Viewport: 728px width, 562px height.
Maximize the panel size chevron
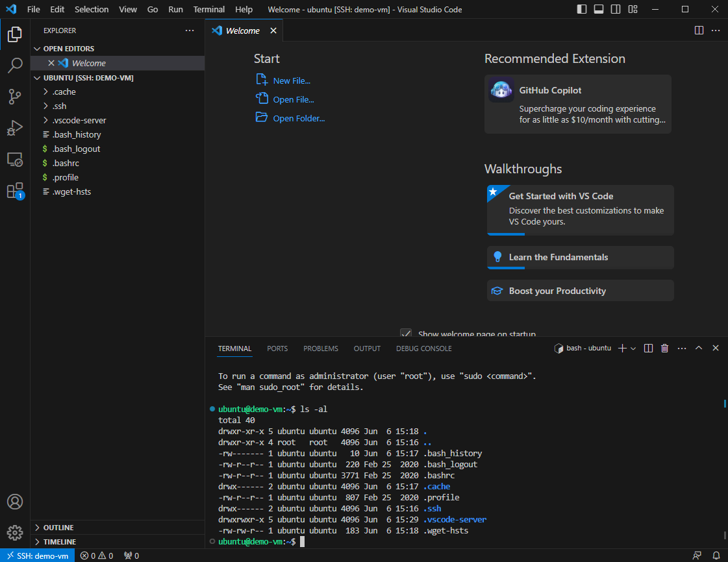pyautogui.click(x=699, y=348)
